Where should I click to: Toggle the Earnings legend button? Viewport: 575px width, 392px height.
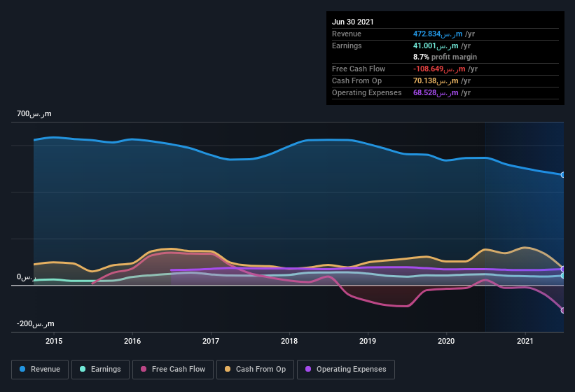[x=100, y=370]
